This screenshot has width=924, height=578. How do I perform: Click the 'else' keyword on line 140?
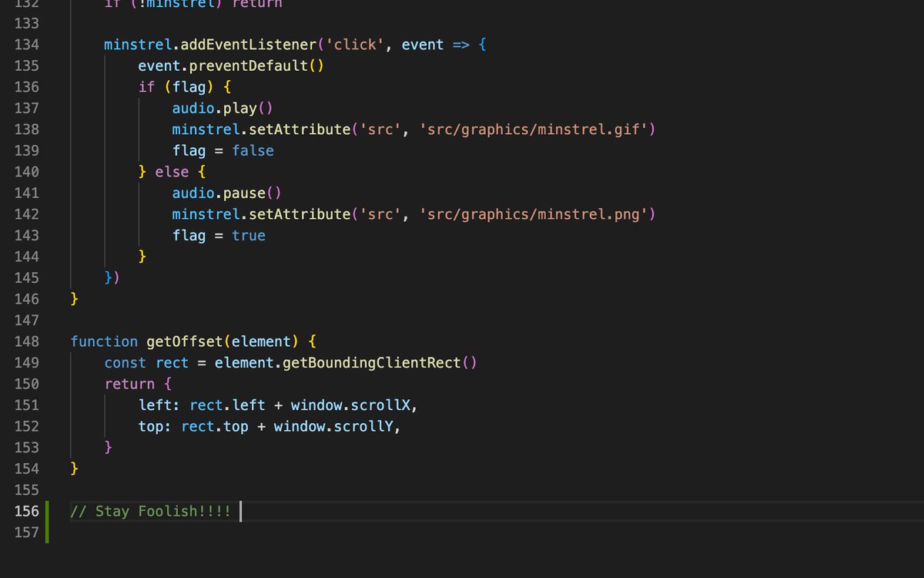[x=172, y=172]
